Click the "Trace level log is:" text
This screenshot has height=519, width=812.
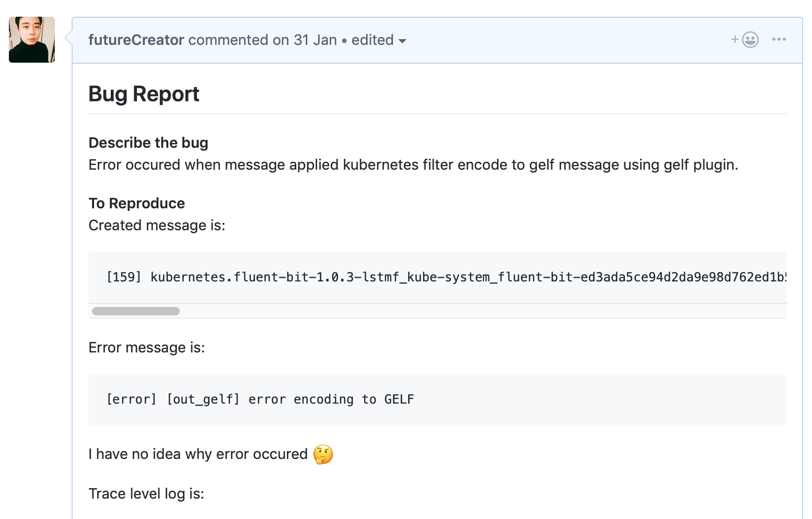146,494
